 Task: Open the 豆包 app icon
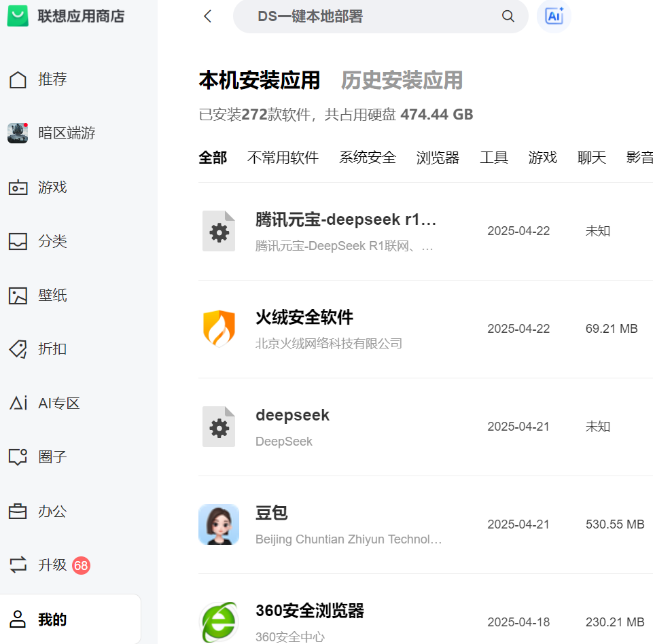218,524
